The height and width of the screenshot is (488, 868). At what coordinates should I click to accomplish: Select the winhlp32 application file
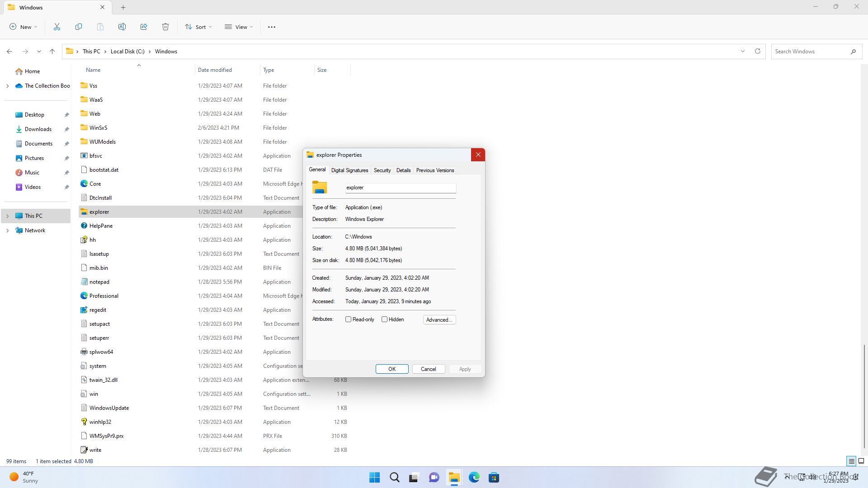[x=100, y=422]
